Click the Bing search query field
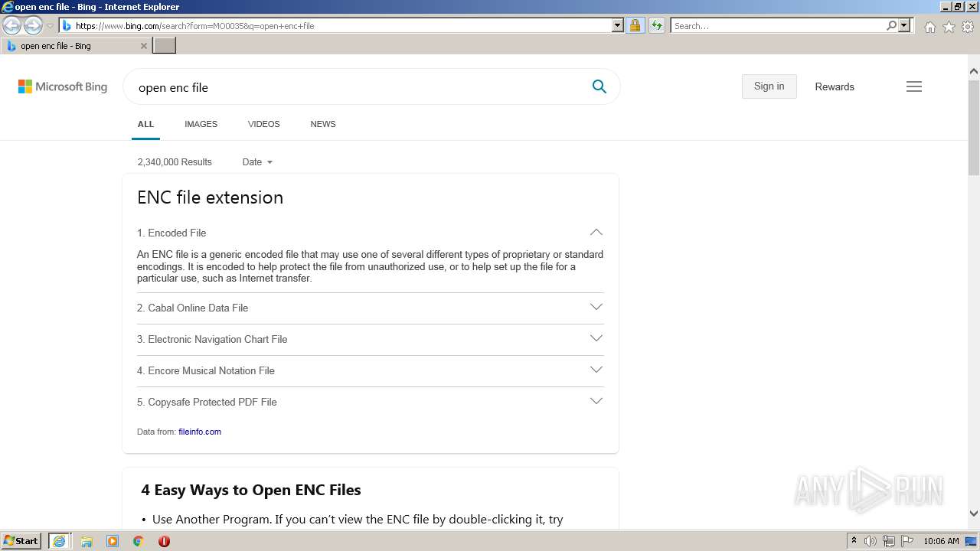Image resolution: width=980 pixels, height=551 pixels. pos(356,87)
